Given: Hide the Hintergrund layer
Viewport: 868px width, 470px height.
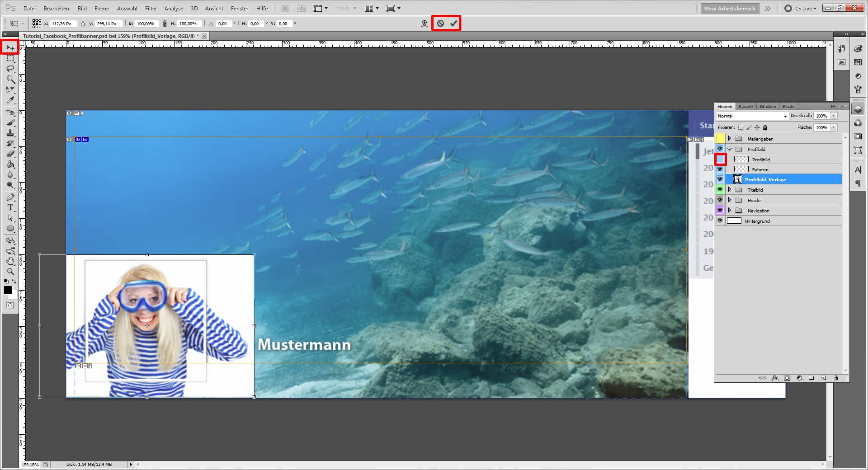Looking at the screenshot, I should pyautogui.click(x=720, y=221).
